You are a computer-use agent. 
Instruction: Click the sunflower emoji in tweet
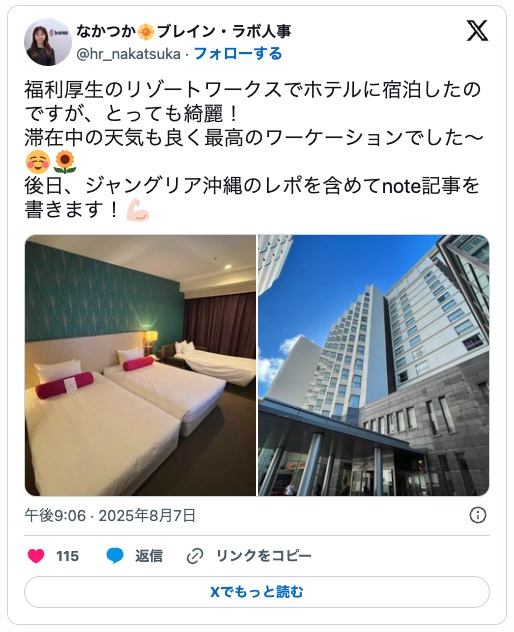(x=65, y=162)
